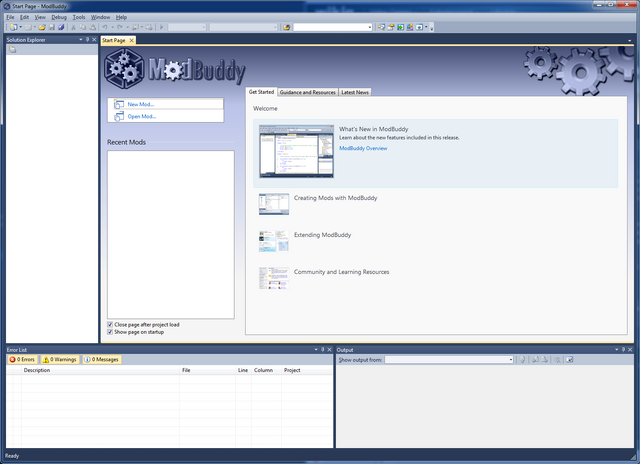Screen dimensions: 640x464
Task: Close the Start Page tab with its X
Action: click(131, 40)
